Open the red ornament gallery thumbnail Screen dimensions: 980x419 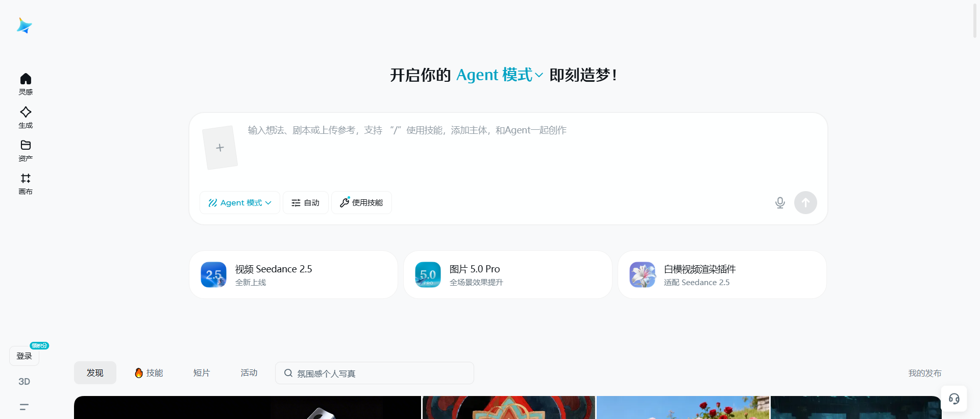tap(509, 408)
